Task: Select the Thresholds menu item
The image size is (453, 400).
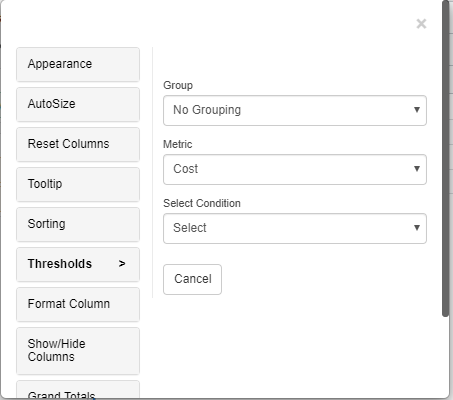Action: [78, 264]
